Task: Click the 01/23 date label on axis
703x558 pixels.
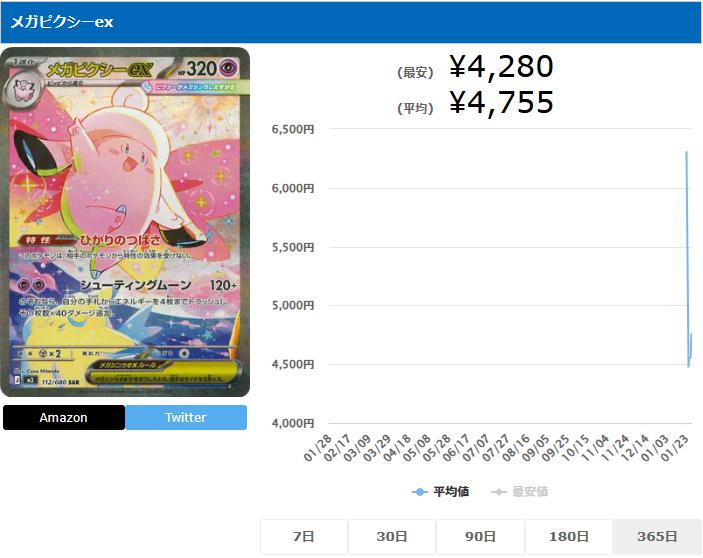Action: click(x=674, y=448)
